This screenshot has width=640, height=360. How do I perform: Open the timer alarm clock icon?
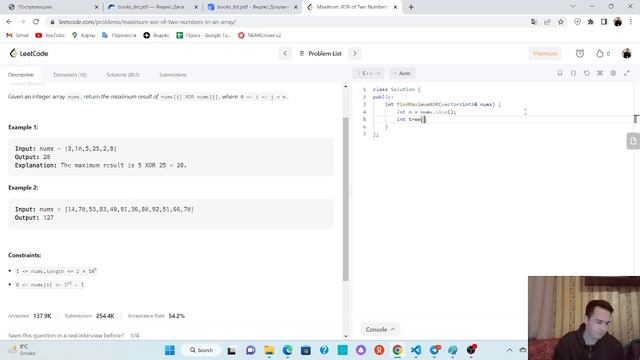(x=580, y=53)
